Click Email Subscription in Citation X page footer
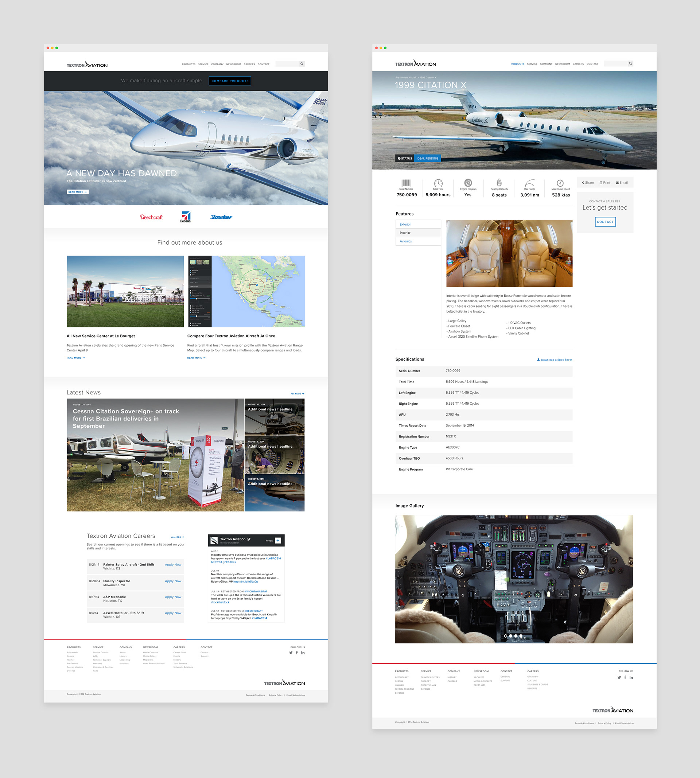 tap(624, 723)
